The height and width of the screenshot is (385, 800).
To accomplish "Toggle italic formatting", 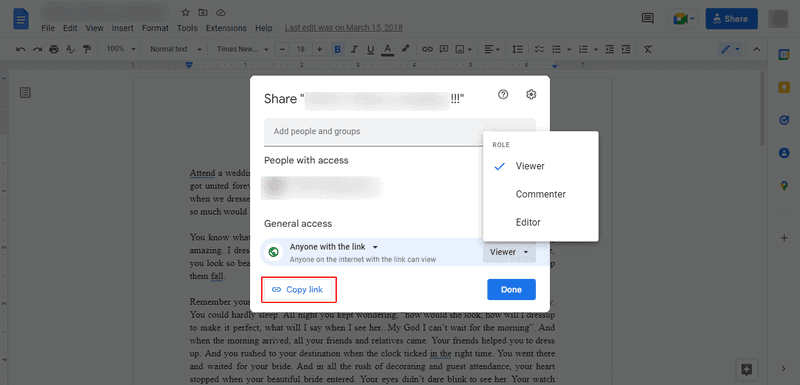I will tap(354, 49).
